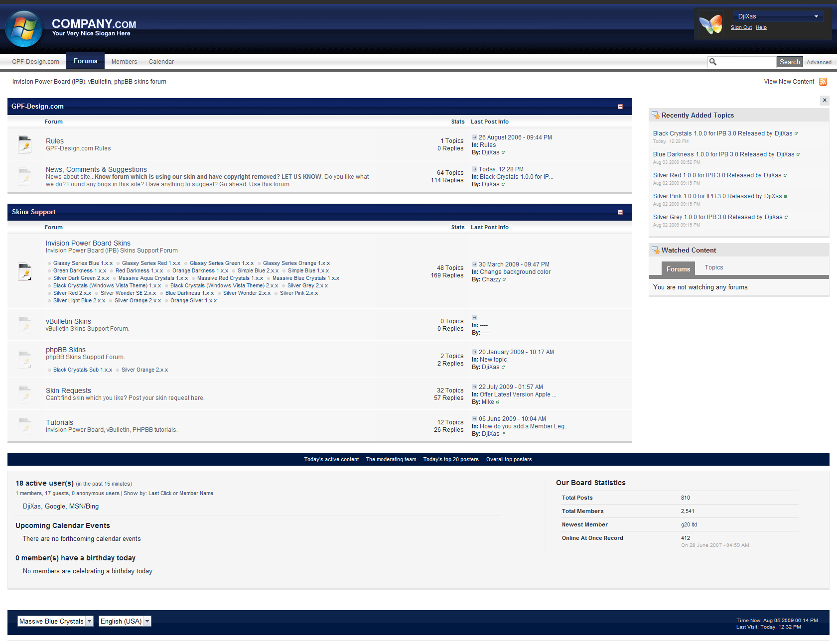Open the Calendar navigation tab
Screen dimensions: 837x644
click(161, 62)
